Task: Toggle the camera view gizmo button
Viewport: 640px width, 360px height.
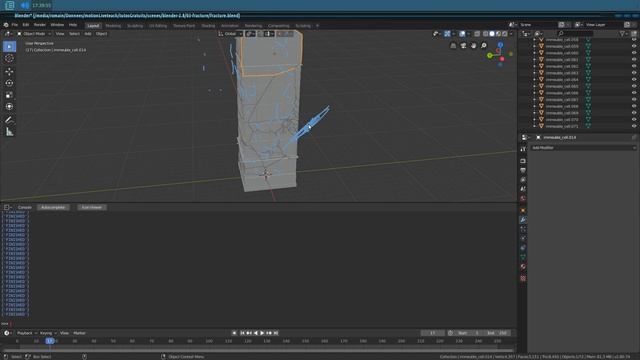Action: pos(463,46)
